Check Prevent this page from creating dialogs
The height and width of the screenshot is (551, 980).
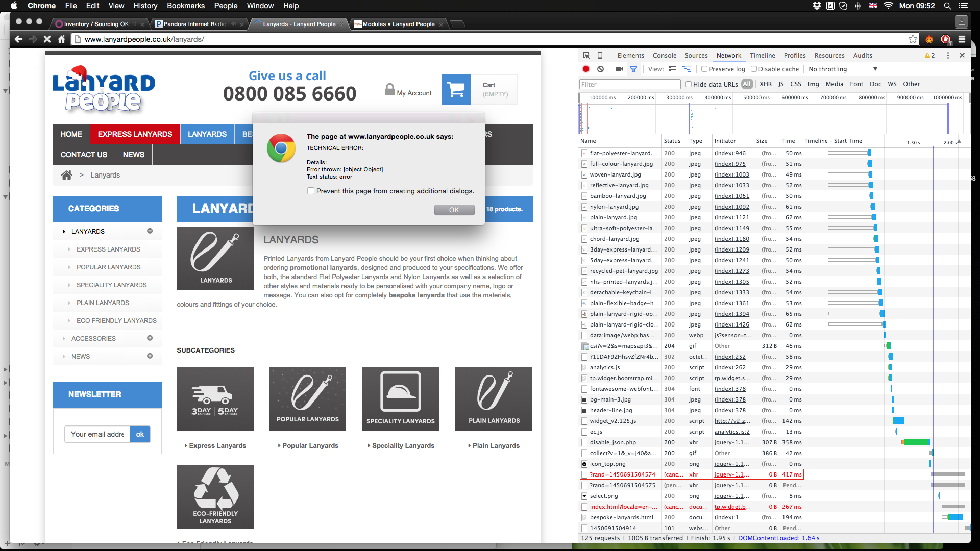pos(311,191)
